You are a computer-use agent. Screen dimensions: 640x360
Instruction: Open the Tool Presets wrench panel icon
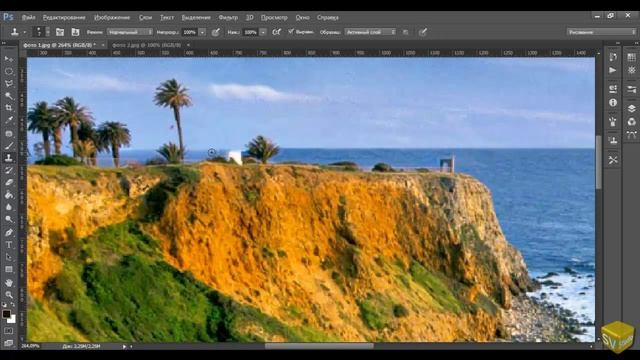tap(613, 160)
